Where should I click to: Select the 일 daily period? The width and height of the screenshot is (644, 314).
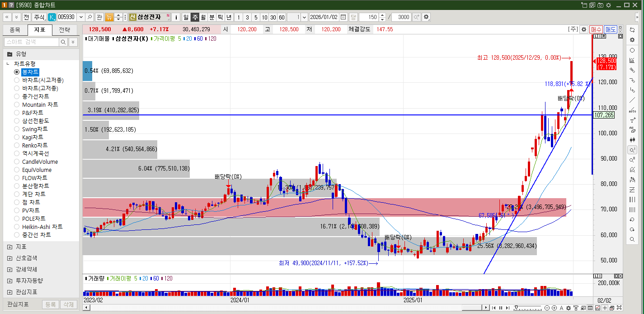[x=186, y=17]
